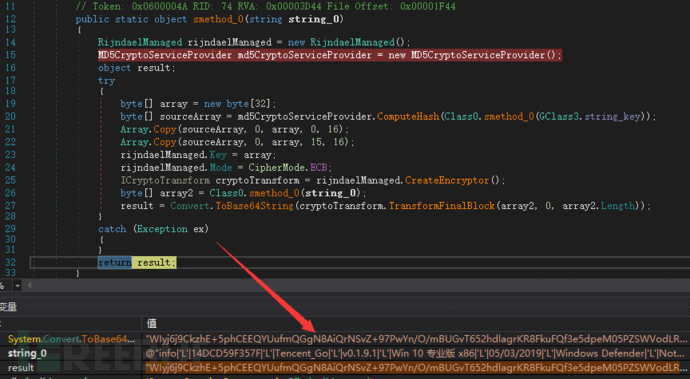The image size is (690, 379).
Task: Open the TransformFinalBlock method reference
Action: coord(442,206)
